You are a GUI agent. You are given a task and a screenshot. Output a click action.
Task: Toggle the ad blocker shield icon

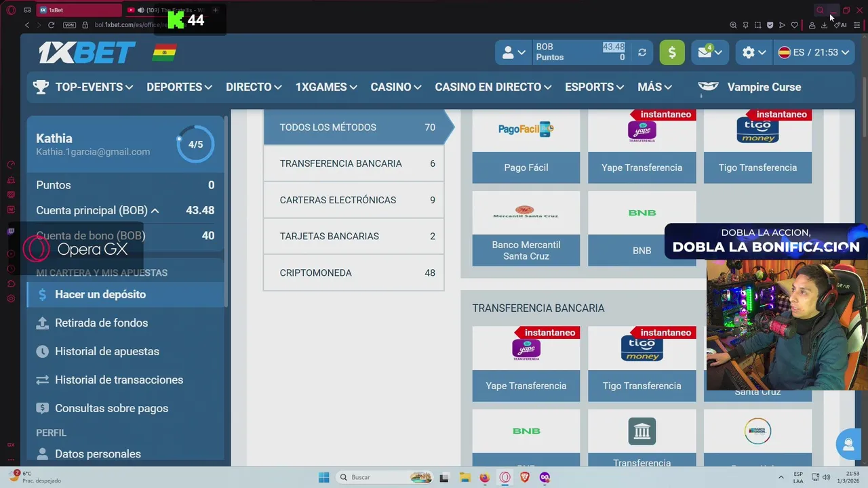pos(770,25)
